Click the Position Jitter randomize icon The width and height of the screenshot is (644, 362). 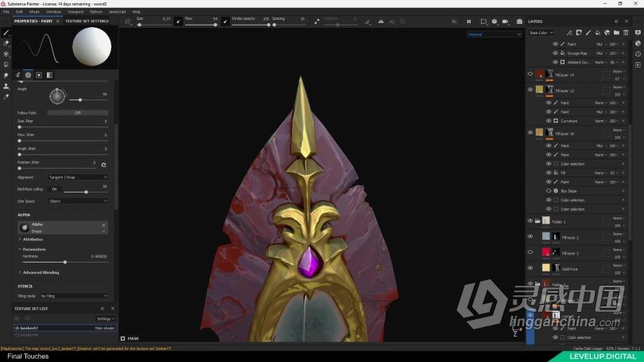click(x=103, y=165)
